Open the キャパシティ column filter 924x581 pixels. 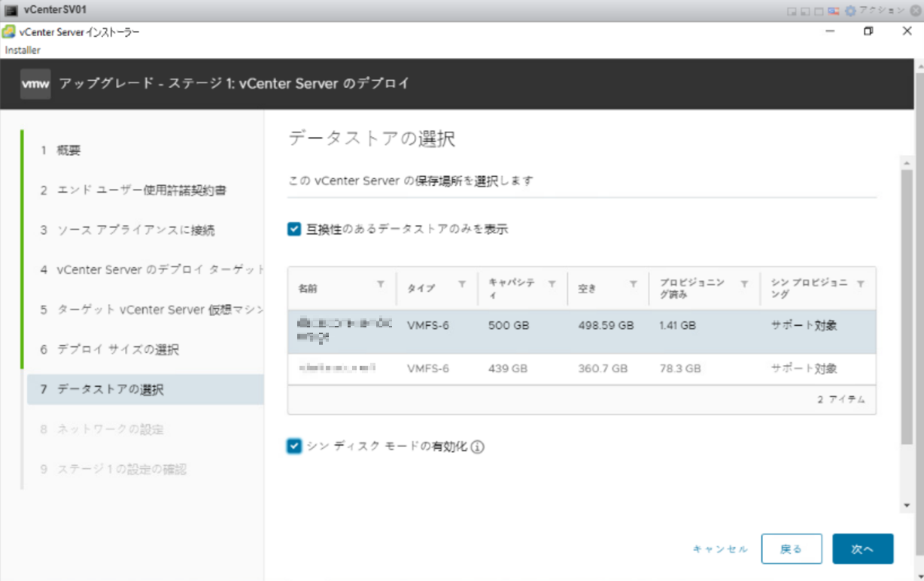552,284
